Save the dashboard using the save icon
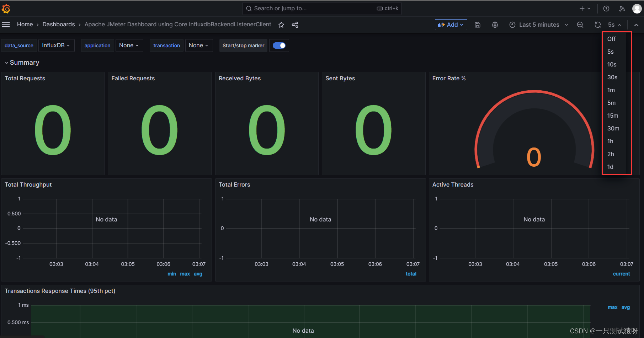 (478, 25)
